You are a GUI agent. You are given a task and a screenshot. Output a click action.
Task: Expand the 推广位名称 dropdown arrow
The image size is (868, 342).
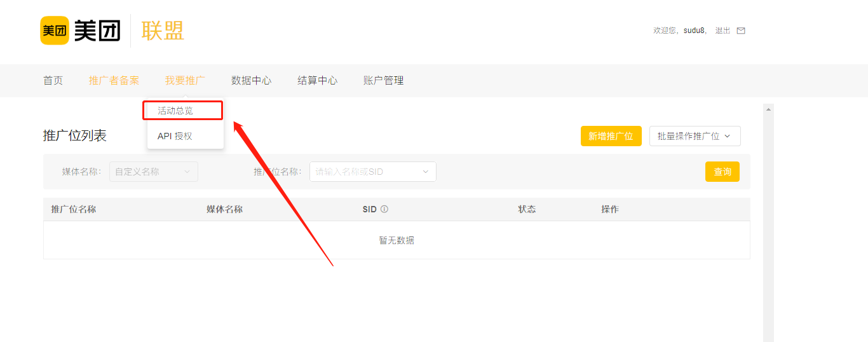coord(425,172)
